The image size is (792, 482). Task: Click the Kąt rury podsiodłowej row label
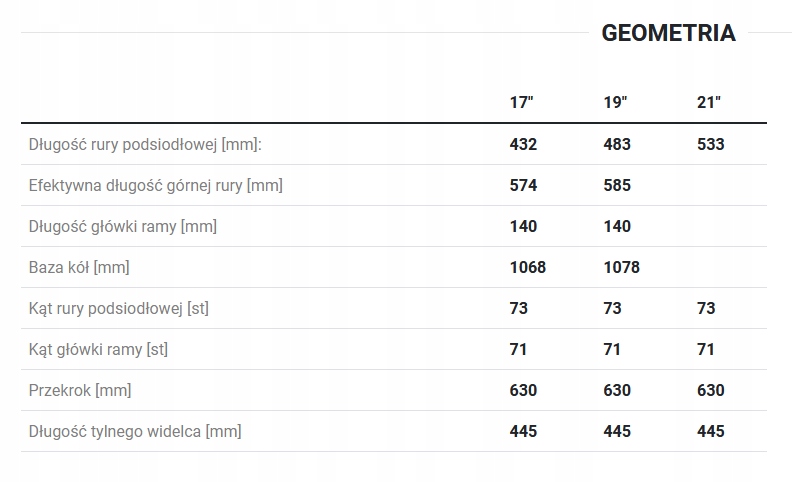119,308
